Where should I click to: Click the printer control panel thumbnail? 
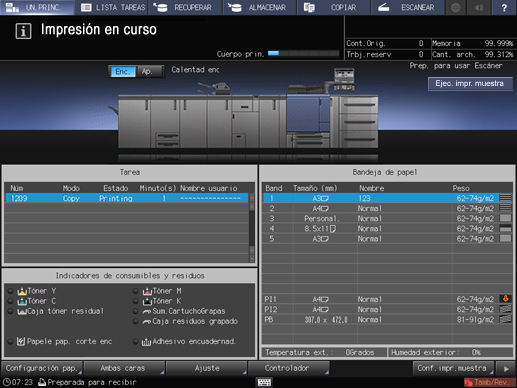point(344,79)
